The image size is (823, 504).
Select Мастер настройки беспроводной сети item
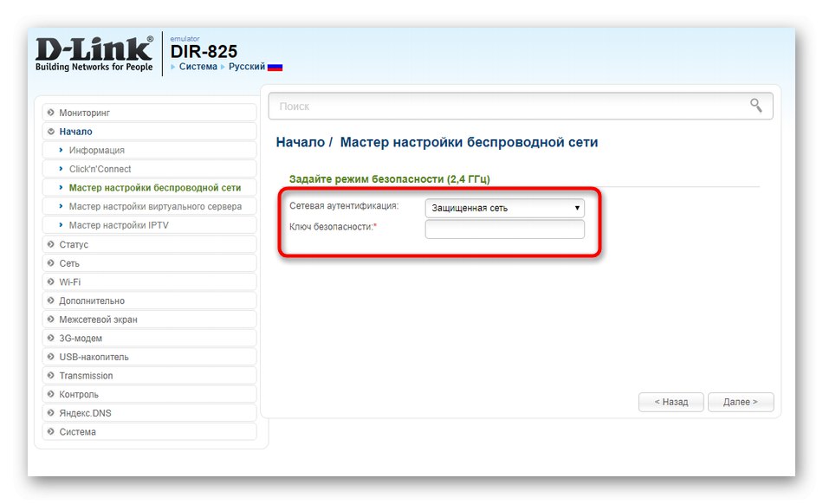pos(150,188)
